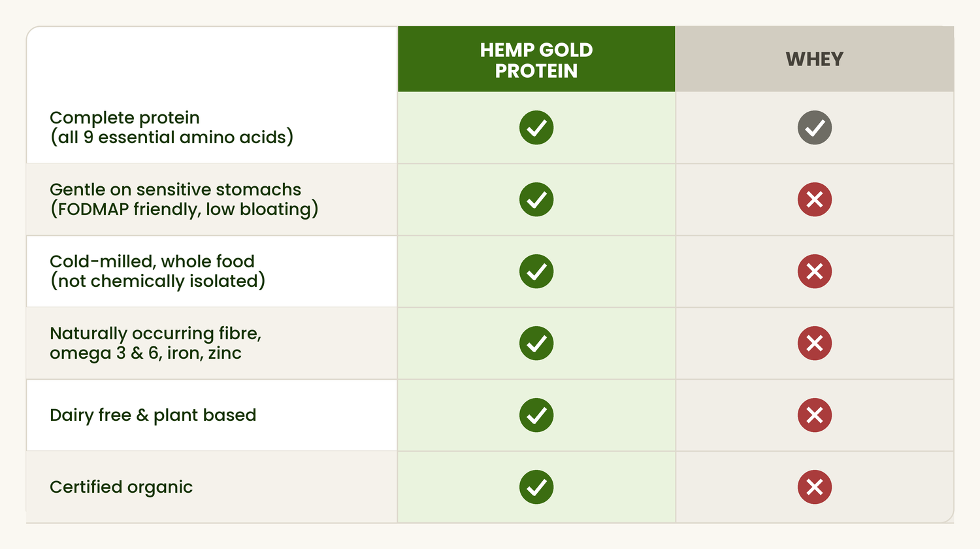Image resolution: width=980 pixels, height=549 pixels.
Task: Click Whey red X for Dairy free & plant based
Action: 815,415
